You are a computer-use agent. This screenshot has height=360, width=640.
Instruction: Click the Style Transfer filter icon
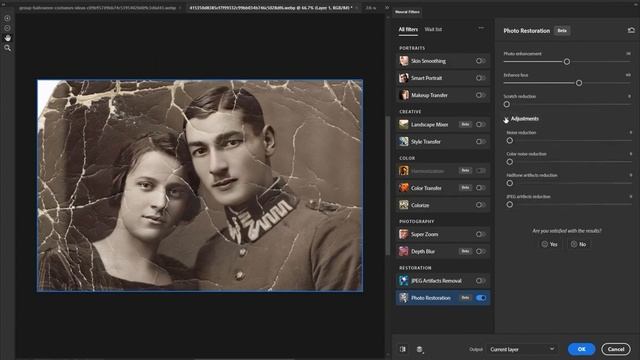[x=404, y=142]
